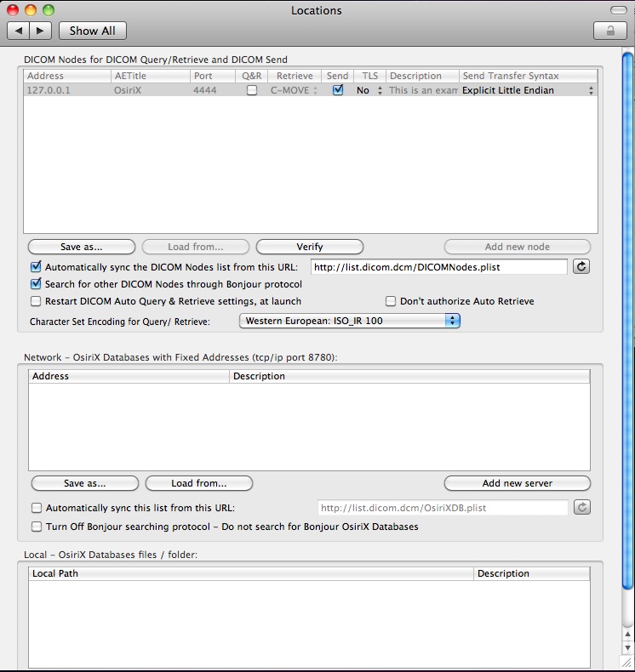Refresh the DICOM Nodes list URL

[x=581, y=267]
